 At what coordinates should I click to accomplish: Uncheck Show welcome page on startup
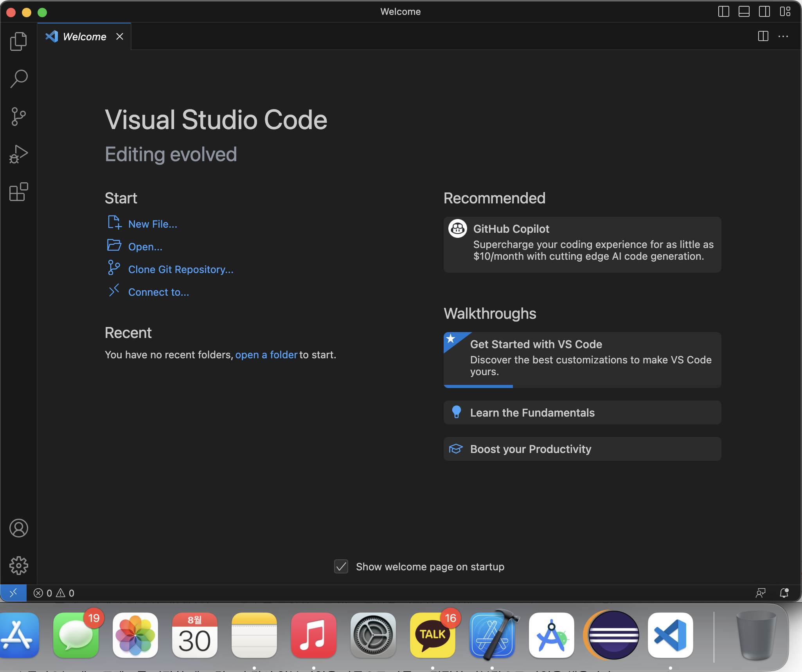[x=341, y=566]
